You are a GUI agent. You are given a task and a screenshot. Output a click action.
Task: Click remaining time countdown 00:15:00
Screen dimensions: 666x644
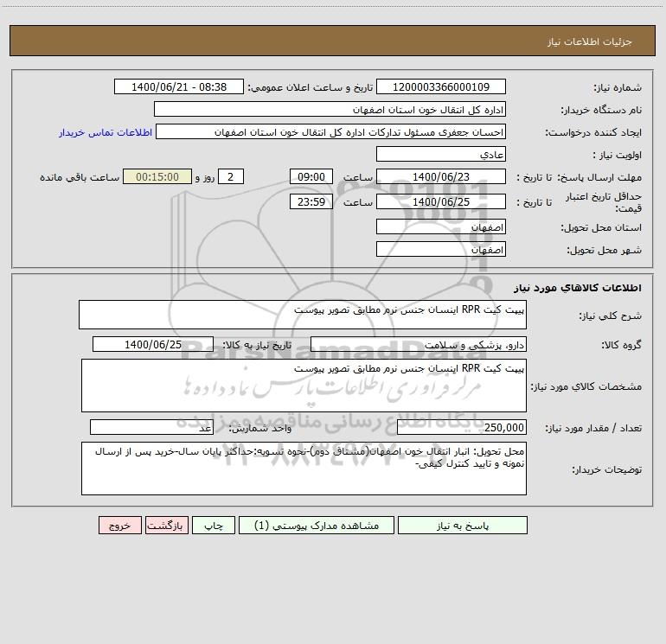[x=157, y=176]
